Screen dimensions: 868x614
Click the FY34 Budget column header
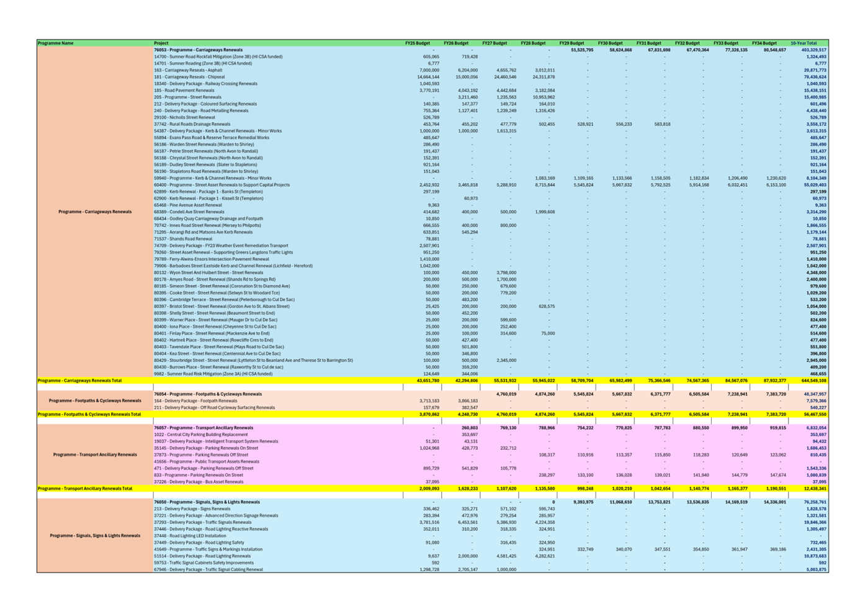coord(764,43)
